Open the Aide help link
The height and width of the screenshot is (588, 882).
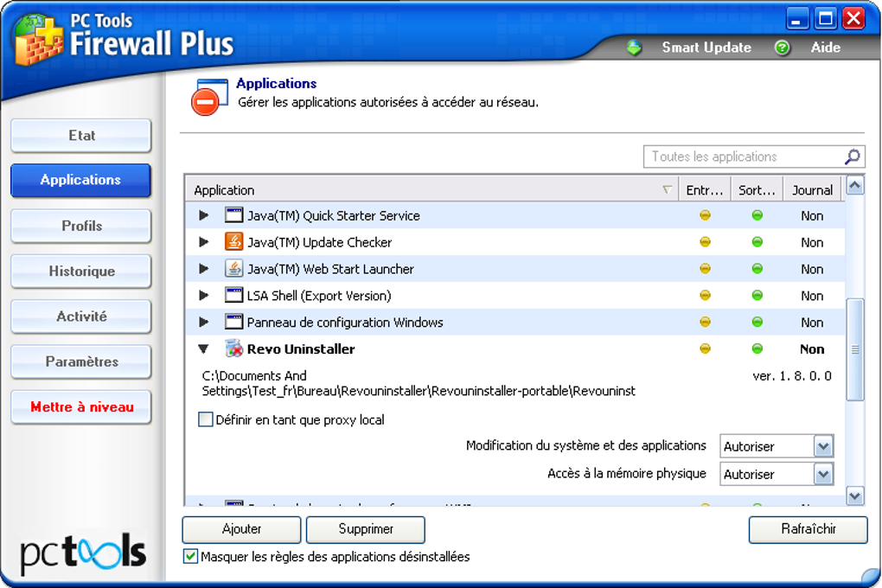[825, 48]
